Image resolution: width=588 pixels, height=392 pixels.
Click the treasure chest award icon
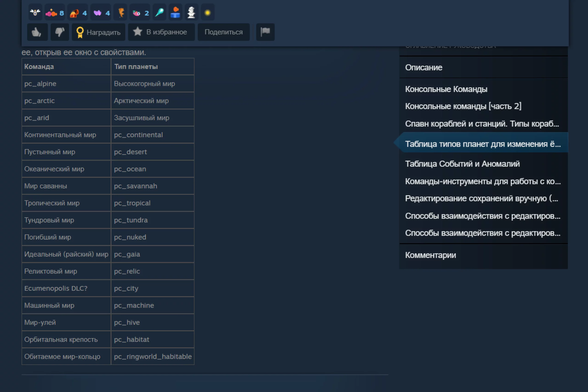coord(74,13)
